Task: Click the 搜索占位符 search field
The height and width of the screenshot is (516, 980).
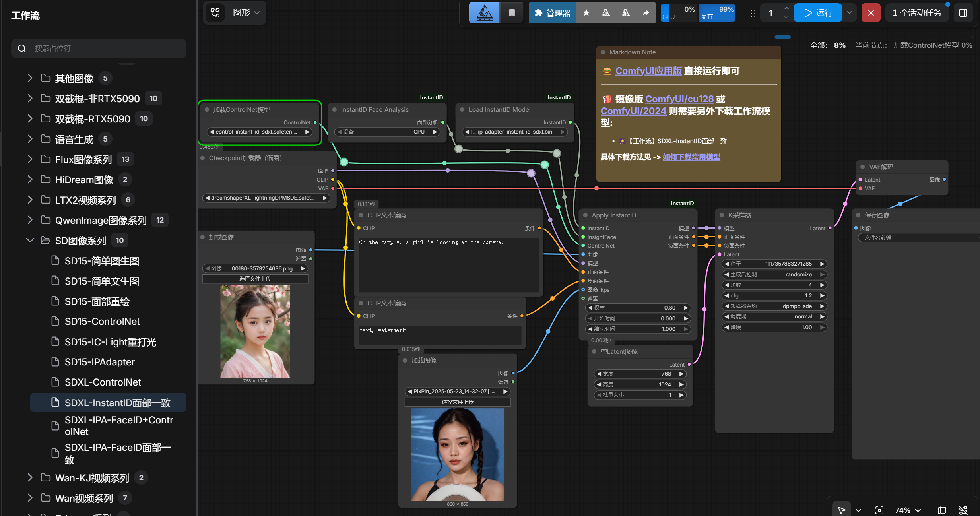Action: (x=99, y=48)
